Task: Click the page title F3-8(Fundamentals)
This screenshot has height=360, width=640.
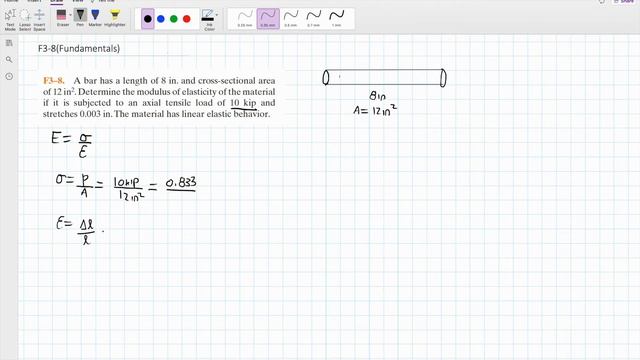Action: coord(79,49)
